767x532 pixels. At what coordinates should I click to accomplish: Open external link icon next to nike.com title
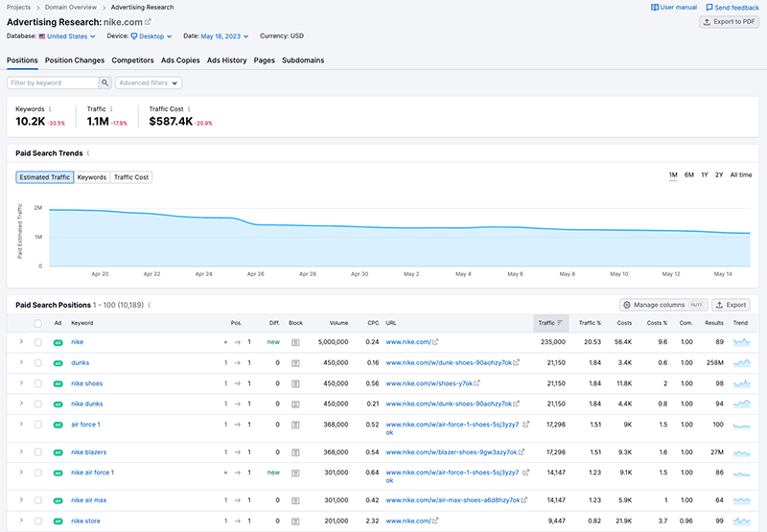148,22
